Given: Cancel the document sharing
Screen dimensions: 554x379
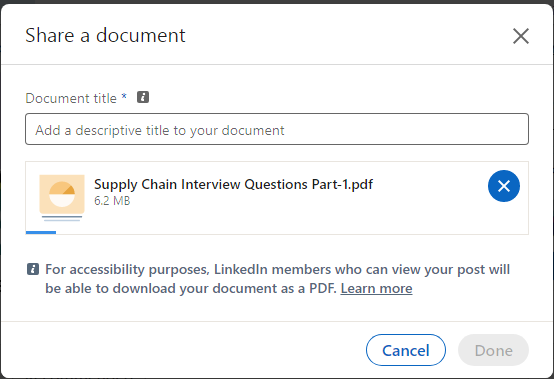Looking at the screenshot, I should point(406,350).
